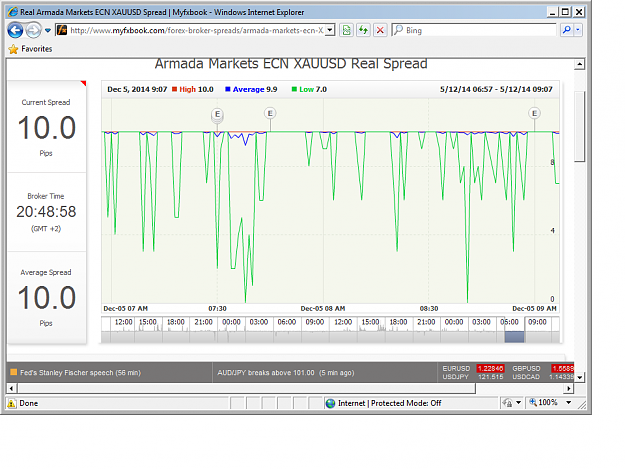Stop loading with the red X icon

[380, 30]
